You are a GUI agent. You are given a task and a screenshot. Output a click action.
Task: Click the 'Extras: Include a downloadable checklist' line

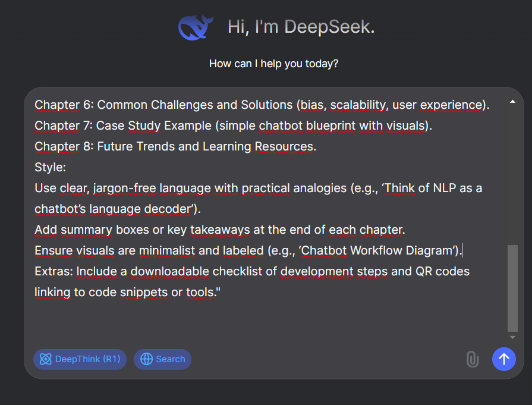[252, 271]
